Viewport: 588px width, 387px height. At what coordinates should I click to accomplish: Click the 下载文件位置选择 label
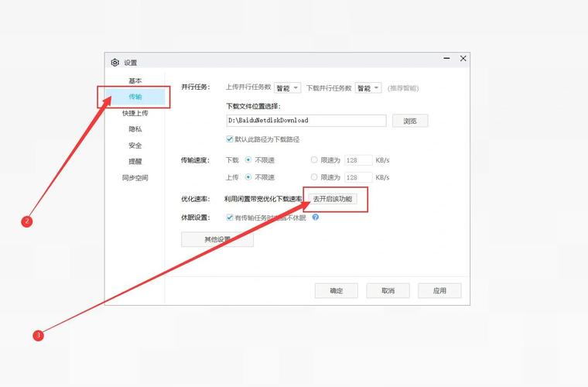point(253,106)
